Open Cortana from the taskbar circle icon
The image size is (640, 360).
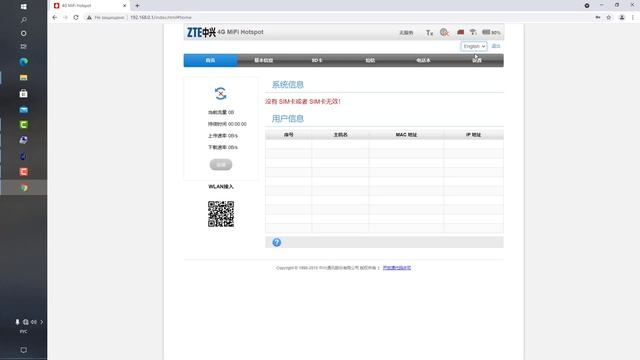coord(24,33)
